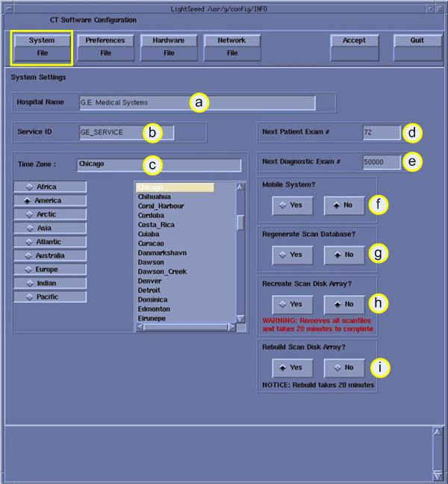Open the Preferences File tab
448x484 pixels.
105,46
